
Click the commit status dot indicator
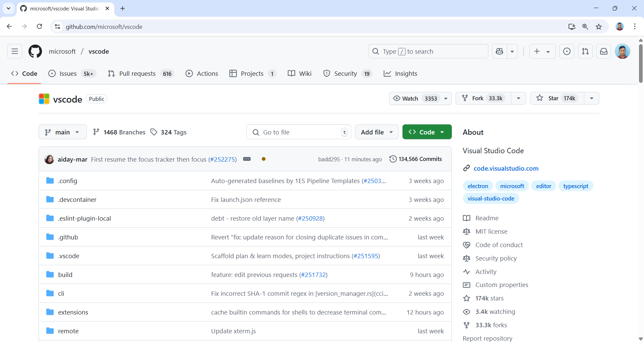264,159
